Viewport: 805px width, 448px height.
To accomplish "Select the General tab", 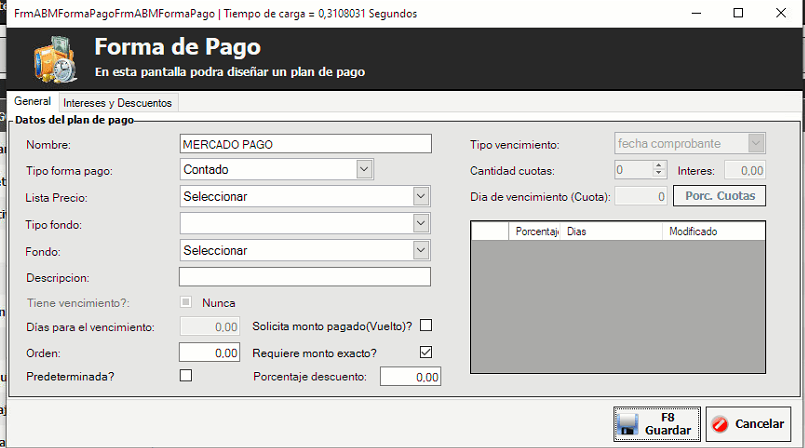I will (33, 102).
